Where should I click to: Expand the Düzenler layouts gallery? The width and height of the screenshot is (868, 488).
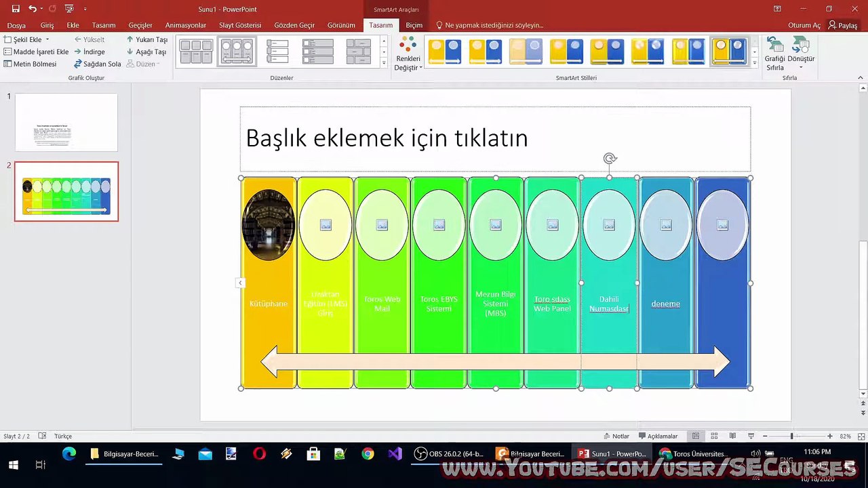384,63
